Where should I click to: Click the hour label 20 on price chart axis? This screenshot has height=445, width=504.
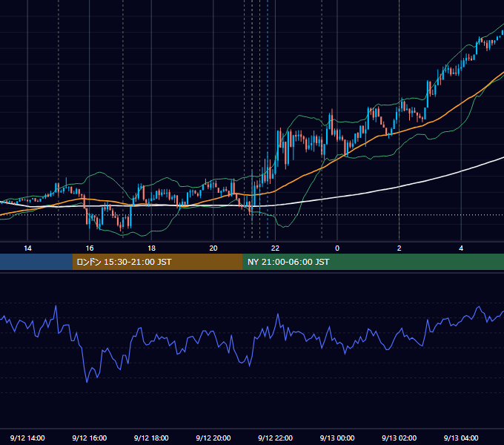213,248
